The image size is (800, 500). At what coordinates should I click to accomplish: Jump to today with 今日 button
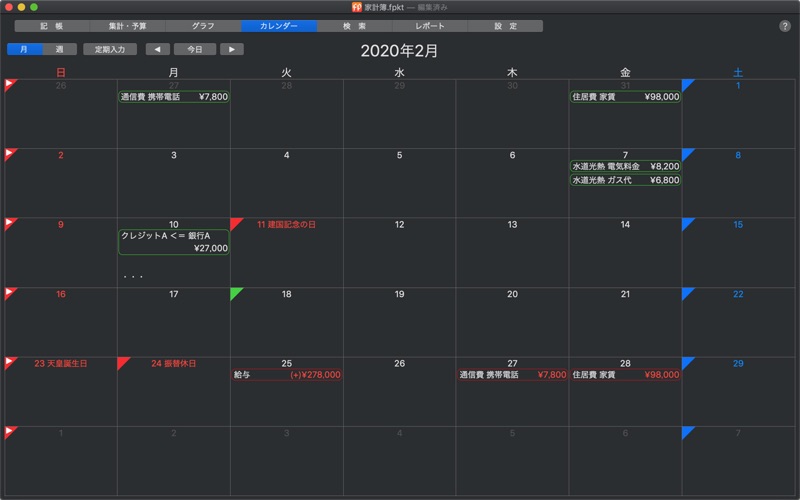[x=195, y=49]
